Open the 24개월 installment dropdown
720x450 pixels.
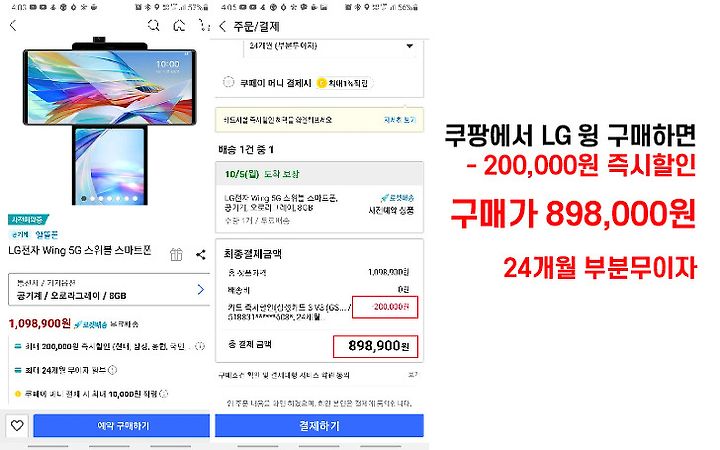coord(331,46)
